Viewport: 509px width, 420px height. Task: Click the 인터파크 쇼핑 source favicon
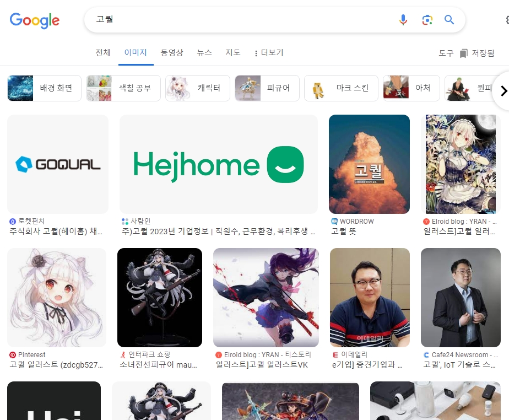pos(123,355)
